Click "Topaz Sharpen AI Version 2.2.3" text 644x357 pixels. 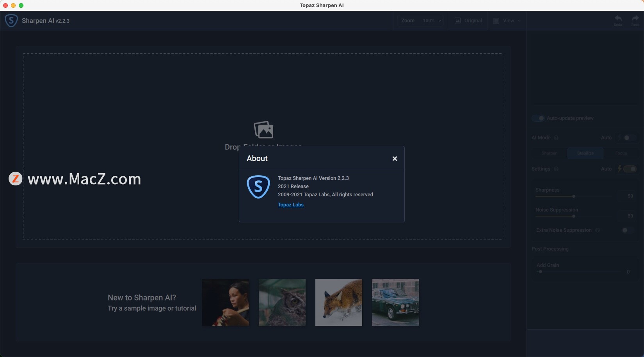tap(313, 178)
